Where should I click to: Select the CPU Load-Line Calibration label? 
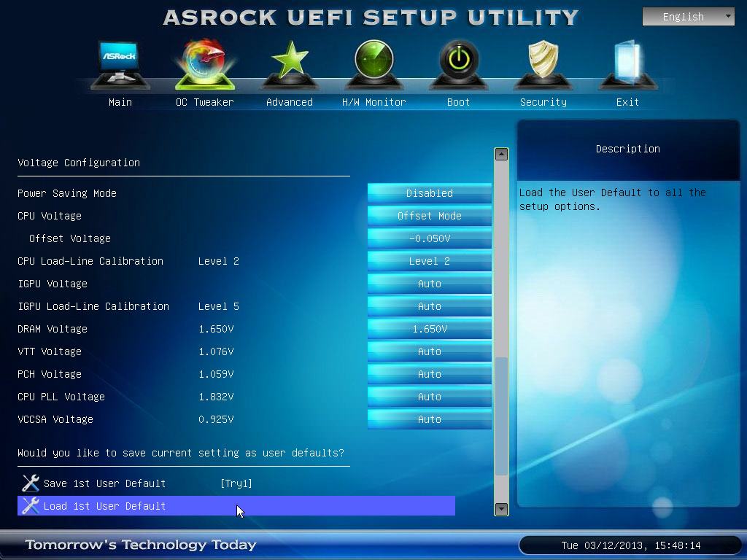click(90, 261)
